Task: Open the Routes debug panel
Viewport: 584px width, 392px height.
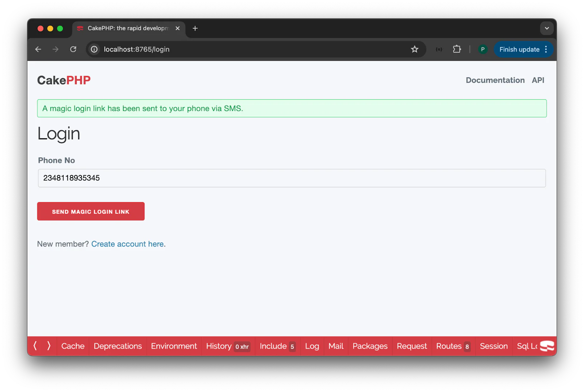Action: 453,346
